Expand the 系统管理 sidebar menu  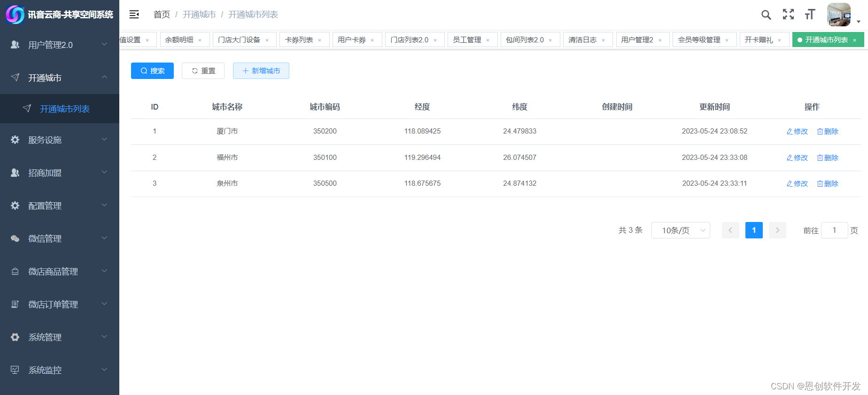(x=60, y=337)
